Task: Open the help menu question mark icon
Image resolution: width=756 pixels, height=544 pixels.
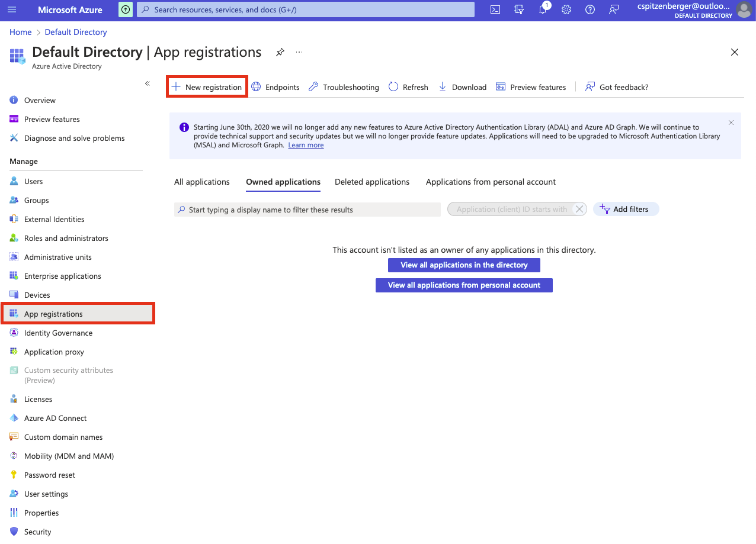Action: pyautogui.click(x=590, y=9)
